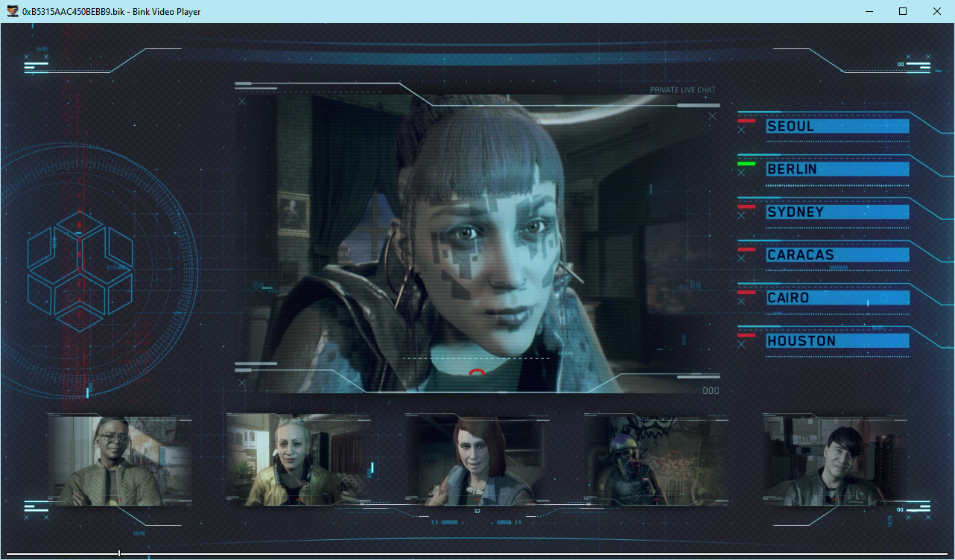955x560 pixels.
Task: Close the Bink Video Player window
Action: 937,11
